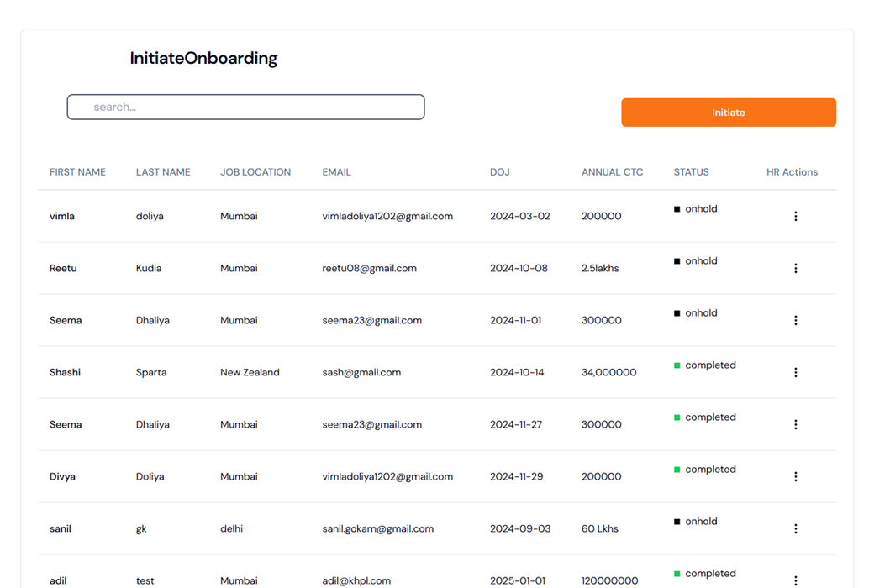The height and width of the screenshot is (588, 869).
Task: Click DOJ 2024-10-08
Action: (x=519, y=268)
